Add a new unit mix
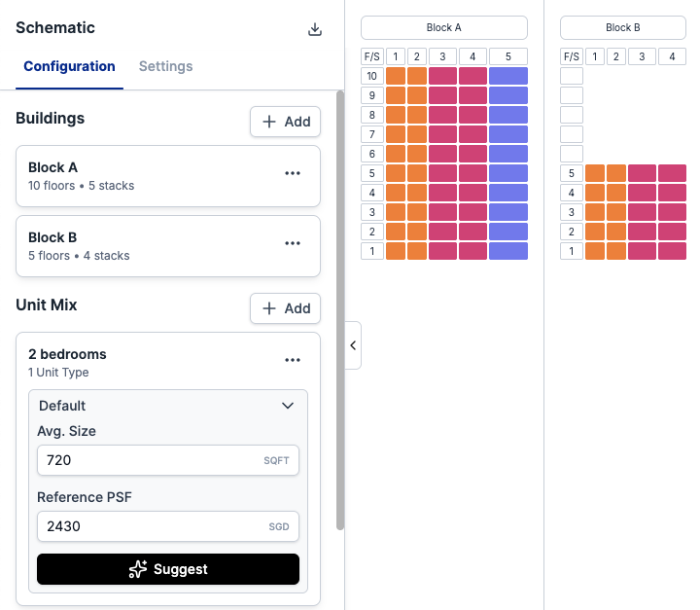Screen dimensions: 700x610 point(285,308)
